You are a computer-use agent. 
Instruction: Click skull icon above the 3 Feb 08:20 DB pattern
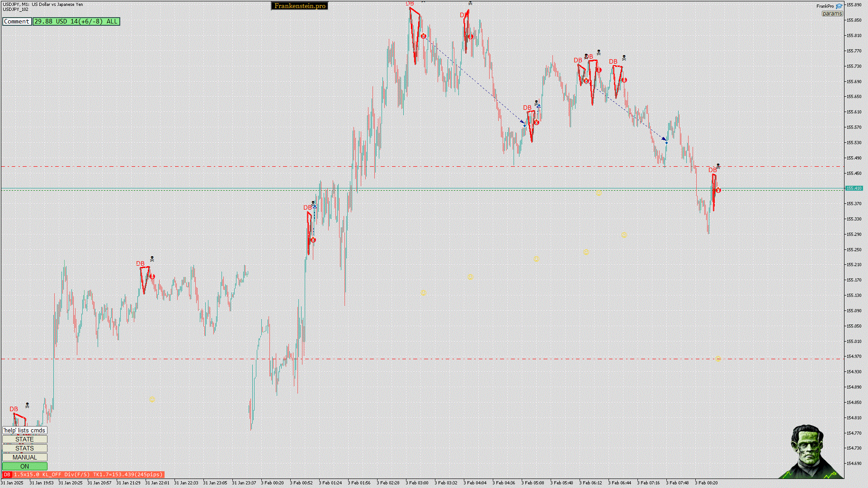(x=718, y=166)
